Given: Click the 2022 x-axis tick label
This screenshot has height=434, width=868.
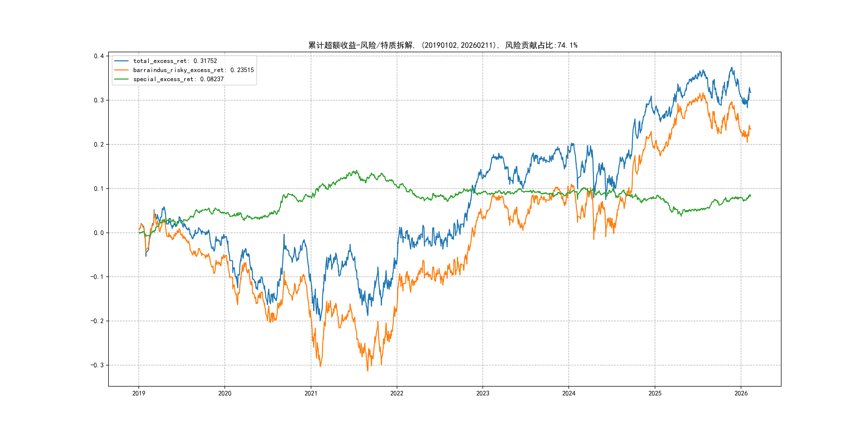Looking at the screenshot, I should click(396, 393).
